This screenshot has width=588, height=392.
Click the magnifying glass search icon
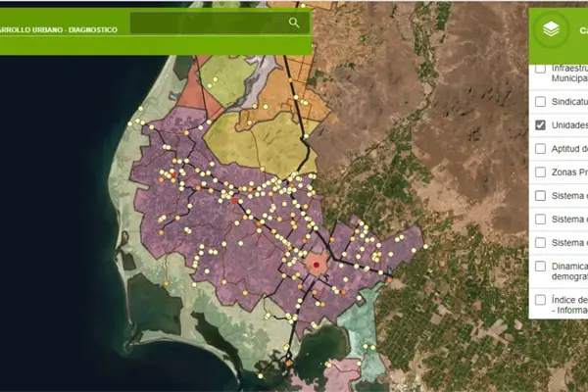(x=293, y=23)
